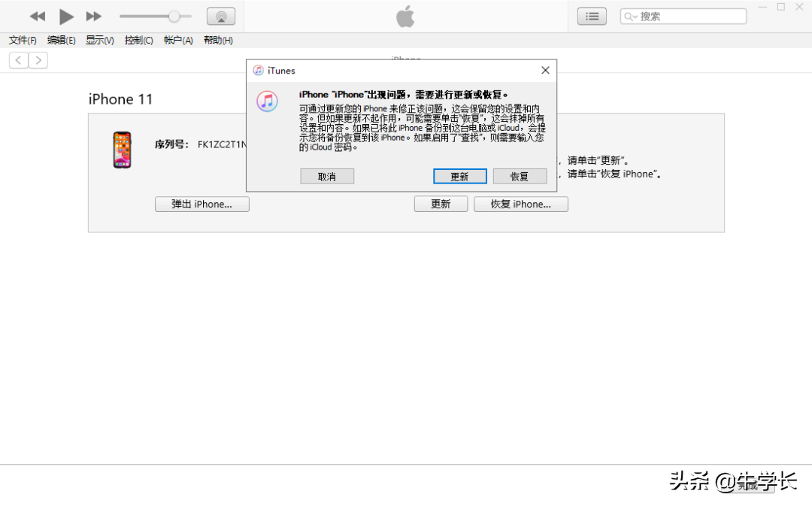Click the Apple logo at top center
Image resolution: width=812 pixels, height=506 pixels.
pos(405,16)
